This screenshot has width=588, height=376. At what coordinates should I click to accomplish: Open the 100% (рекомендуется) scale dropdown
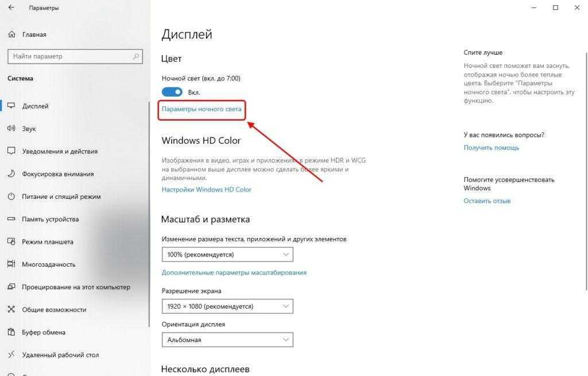[227, 254]
